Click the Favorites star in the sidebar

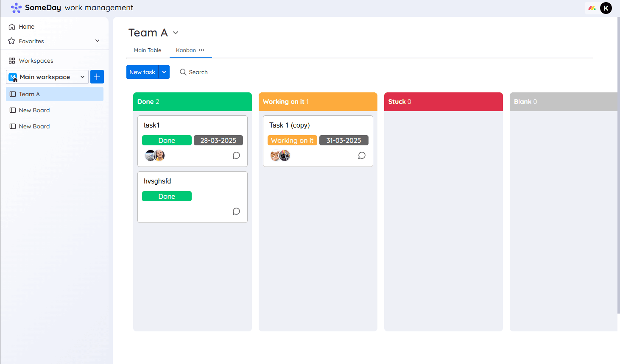click(x=12, y=41)
